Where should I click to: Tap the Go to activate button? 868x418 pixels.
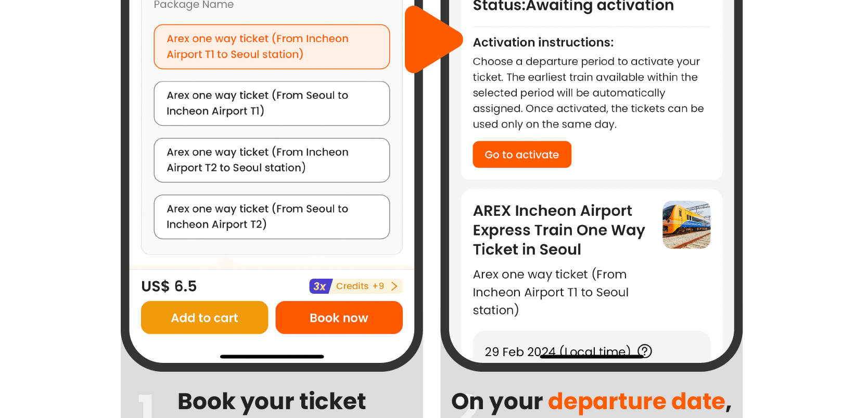521,154
